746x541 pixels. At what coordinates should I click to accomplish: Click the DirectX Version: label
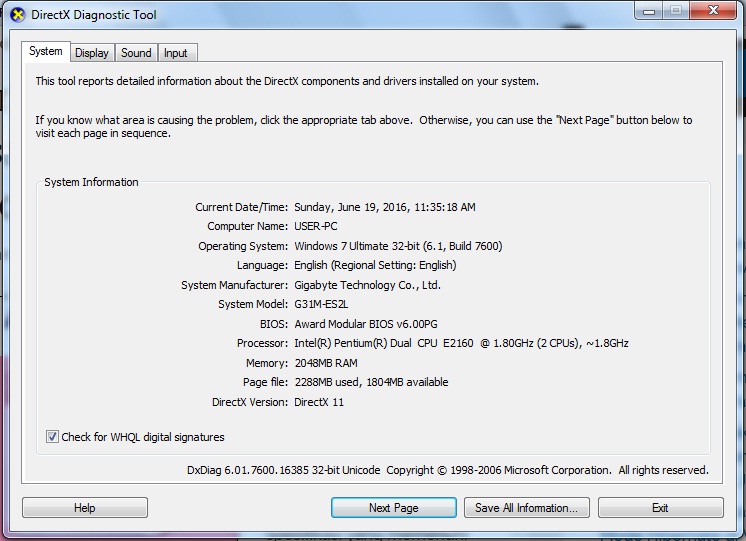(250, 402)
